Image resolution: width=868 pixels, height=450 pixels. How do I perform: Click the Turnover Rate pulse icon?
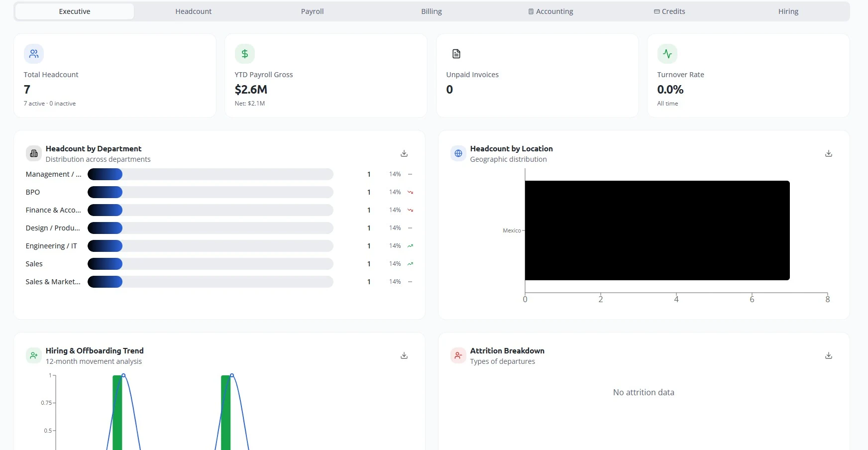pos(667,54)
